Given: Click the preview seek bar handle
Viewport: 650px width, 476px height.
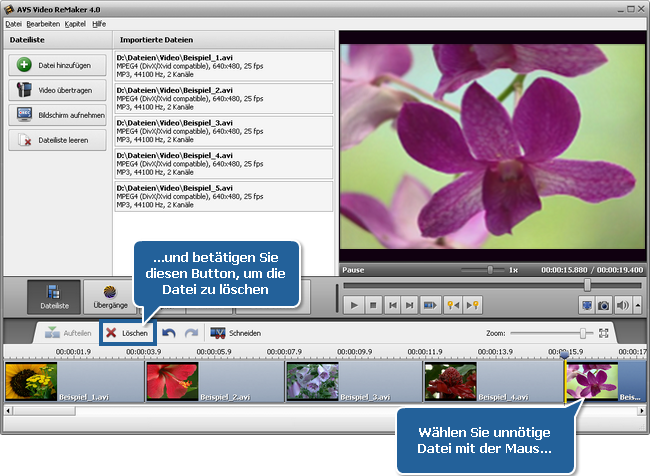Looking at the screenshot, I should [587, 285].
